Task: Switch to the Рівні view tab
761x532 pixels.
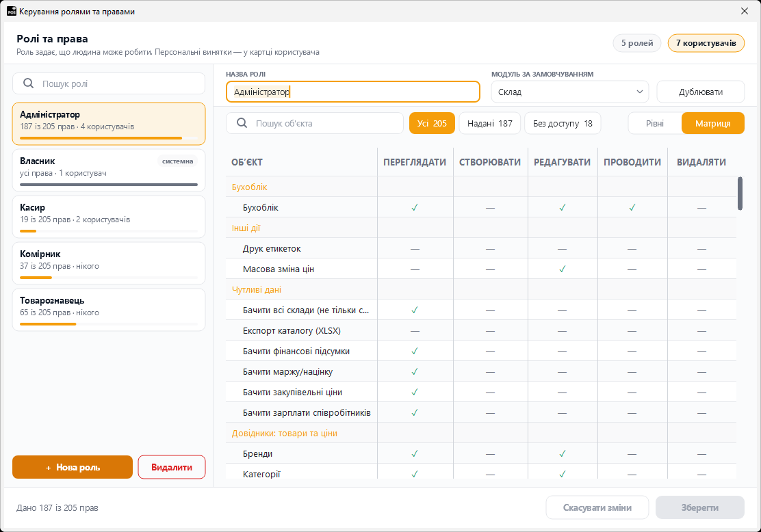Action: (x=655, y=123)
